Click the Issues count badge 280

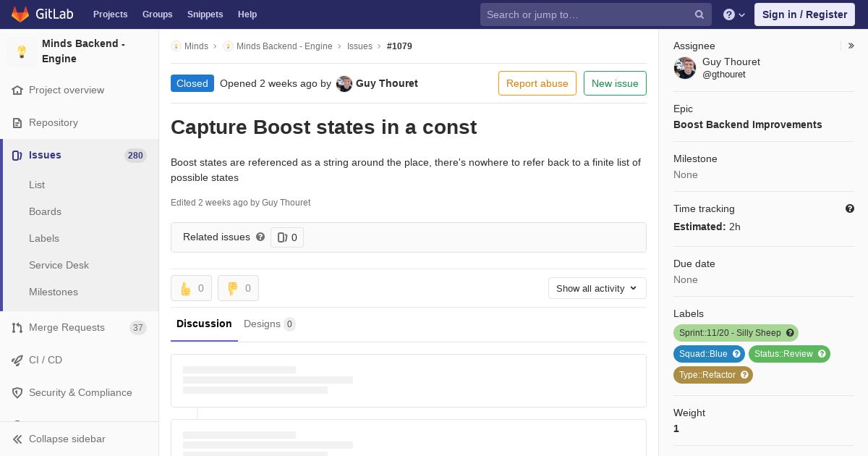pyautogui.click(x=135, y=156)
